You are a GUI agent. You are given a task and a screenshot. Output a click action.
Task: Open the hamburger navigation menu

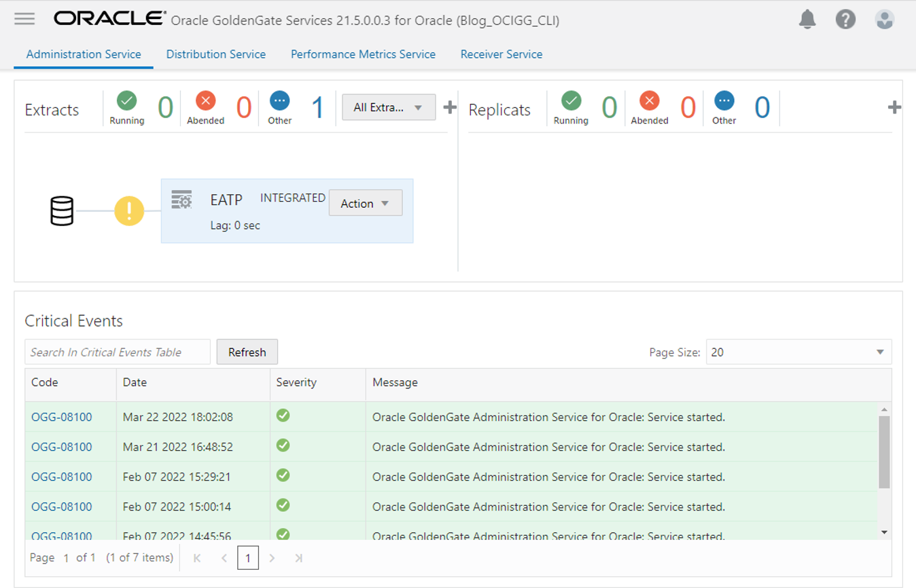point(24,18)
